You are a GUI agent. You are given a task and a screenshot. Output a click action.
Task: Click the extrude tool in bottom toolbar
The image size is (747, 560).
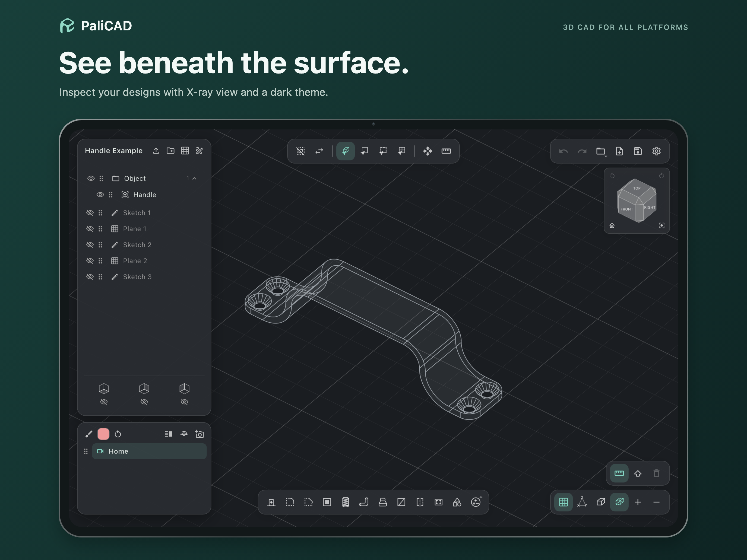tap(271, 502)
